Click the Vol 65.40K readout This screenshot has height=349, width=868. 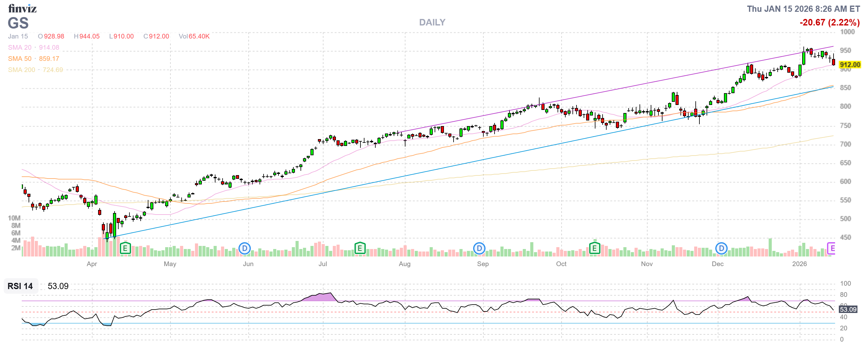tap(194, 36)
